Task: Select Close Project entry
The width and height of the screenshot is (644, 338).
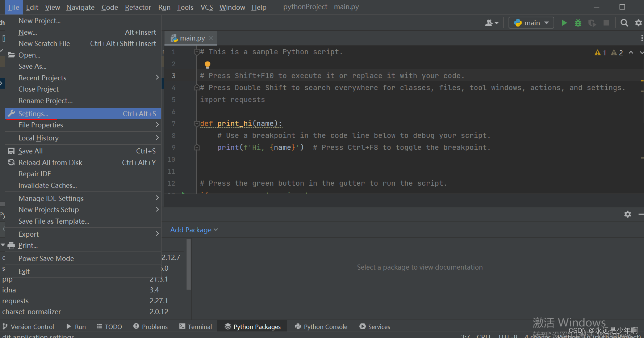Action: click(x=83, y=89)
